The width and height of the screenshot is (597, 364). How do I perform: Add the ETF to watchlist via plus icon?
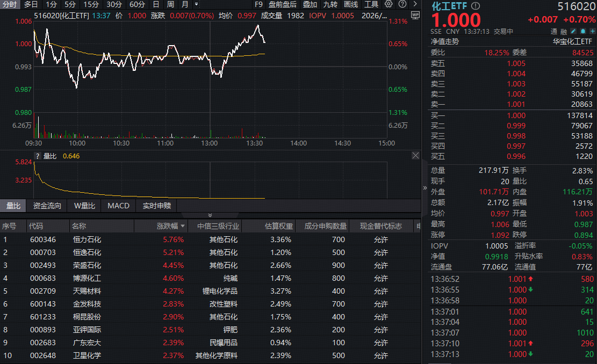coord(591,31)
